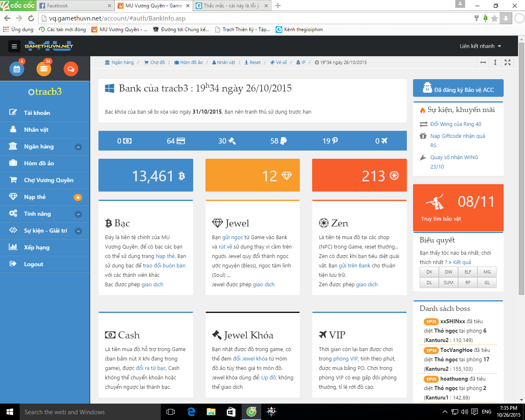Open the red chat messages icon
525x420 pixels.
click(x=71, y=69)
